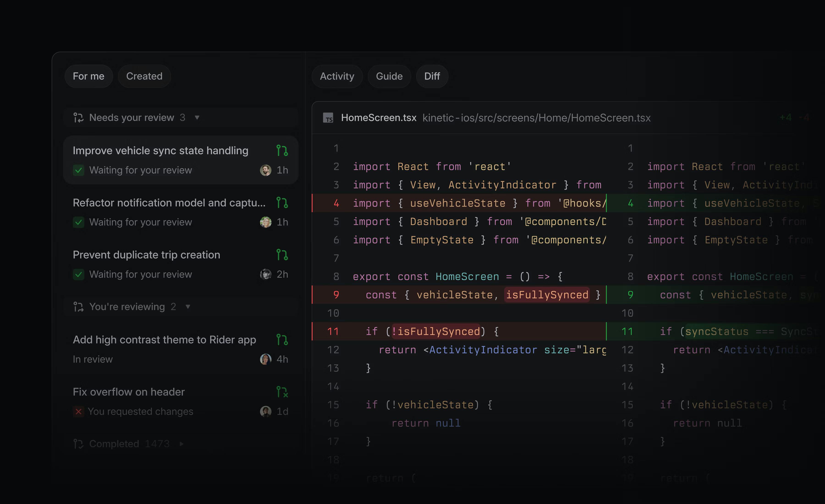Collapse the Needs your review section arrow
The image size is (825, 504).
(197, 118)
